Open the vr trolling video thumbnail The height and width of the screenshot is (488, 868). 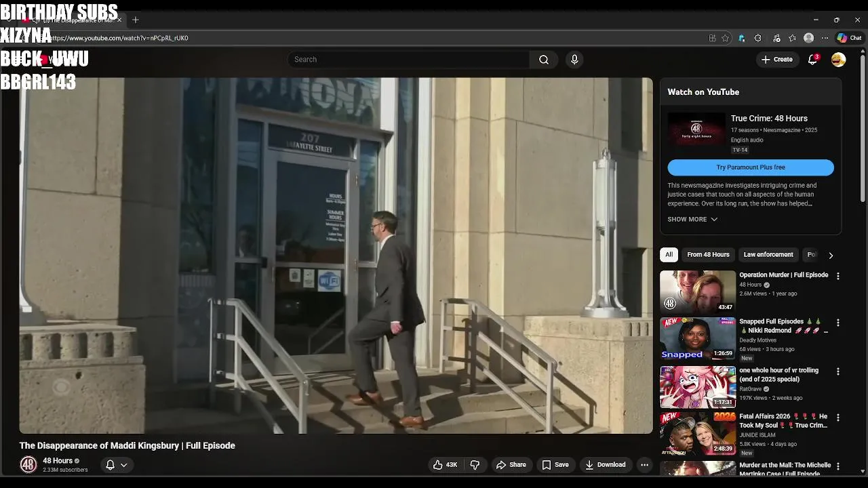pos(698,387)
